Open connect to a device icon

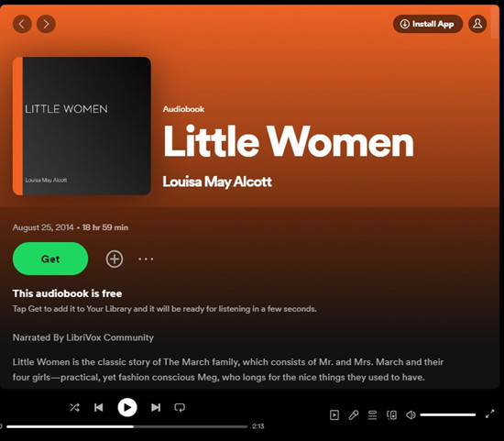391,415
